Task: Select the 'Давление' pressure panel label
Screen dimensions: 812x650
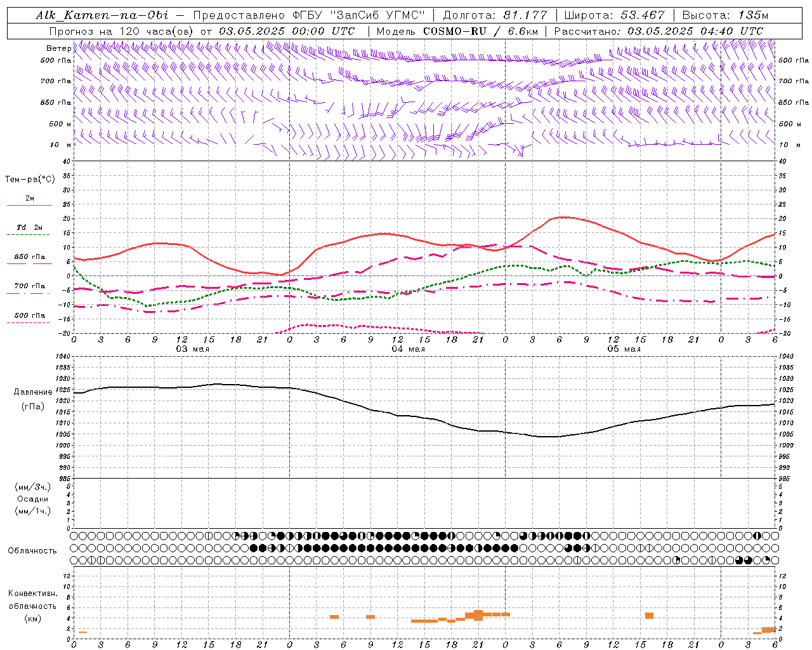Action: tap(33, 392)
